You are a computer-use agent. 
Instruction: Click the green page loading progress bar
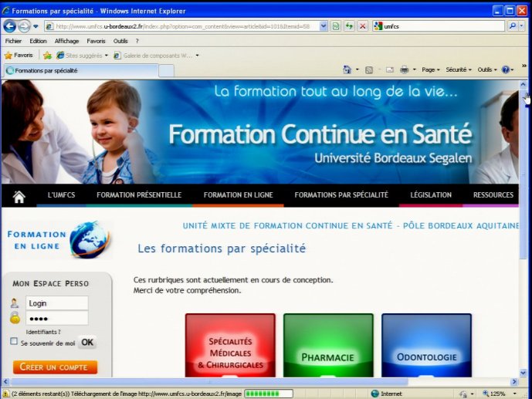coord(269,394)
